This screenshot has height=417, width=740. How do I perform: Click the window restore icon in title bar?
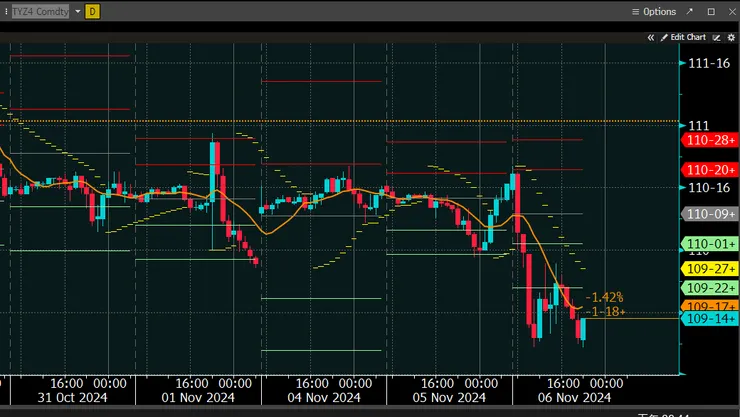click(711, 12)
